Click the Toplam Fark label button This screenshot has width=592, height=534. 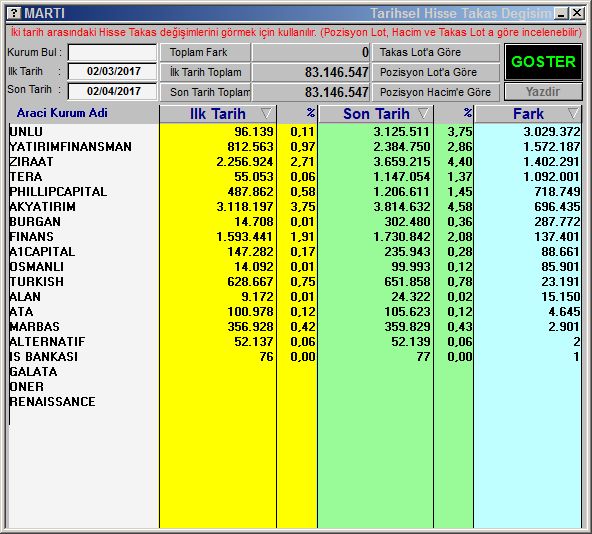pos(205,52)
